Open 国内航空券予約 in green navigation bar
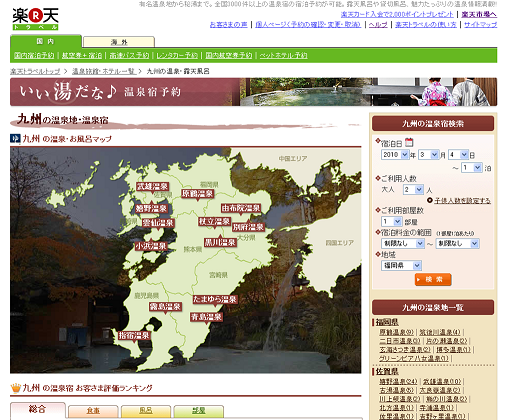The height and width of the screenshot is (420, 508). 229,55
